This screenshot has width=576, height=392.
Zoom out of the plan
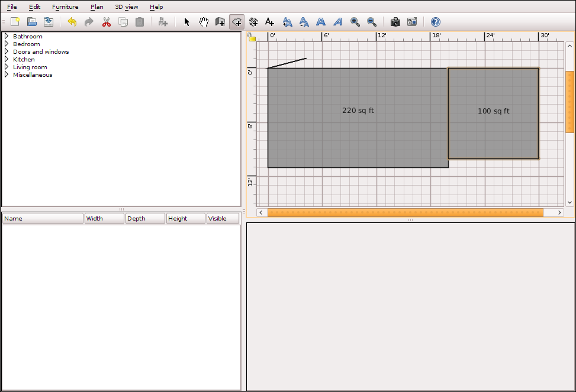click(x=372, y=22)
